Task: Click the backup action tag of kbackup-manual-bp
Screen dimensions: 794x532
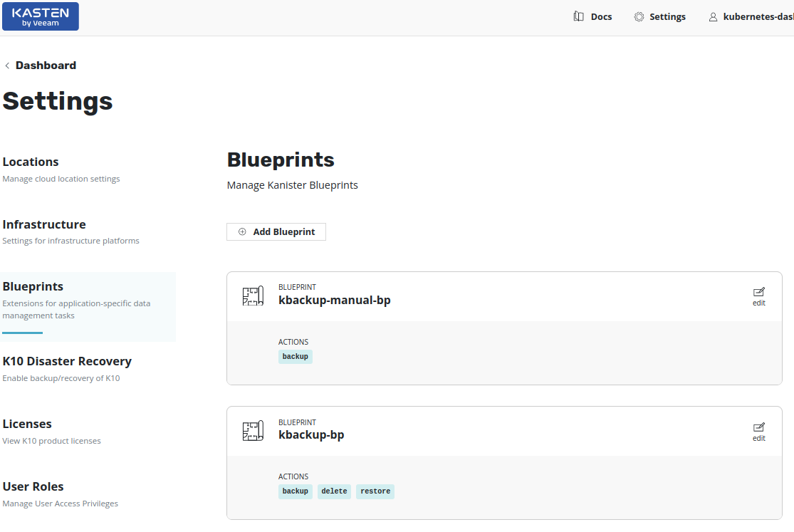Action: (296, 357)
